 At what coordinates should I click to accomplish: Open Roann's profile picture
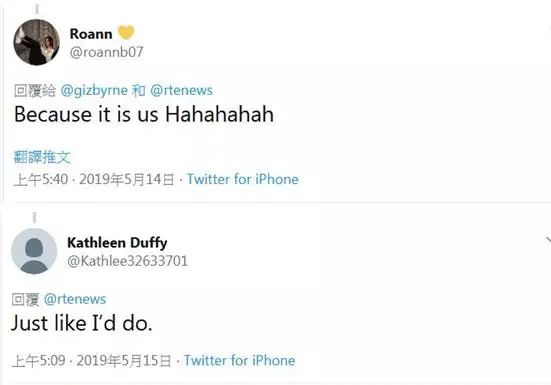pos(37,42)
